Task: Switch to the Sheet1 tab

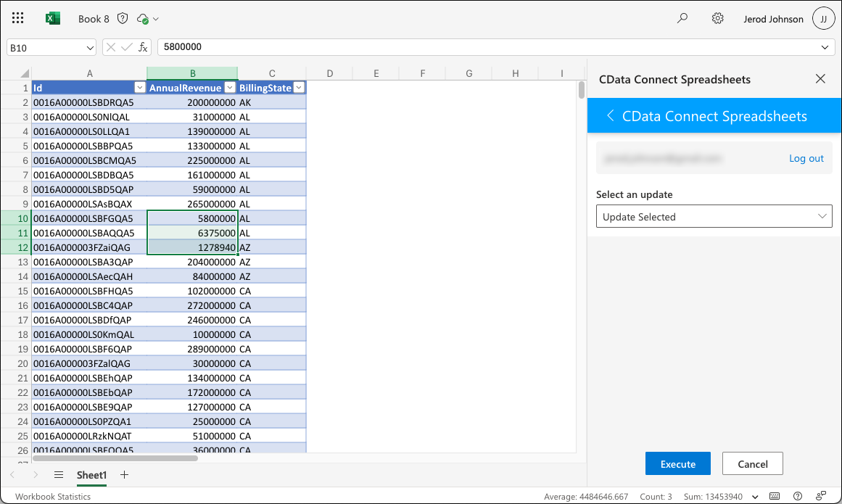Action: point(91,475)
